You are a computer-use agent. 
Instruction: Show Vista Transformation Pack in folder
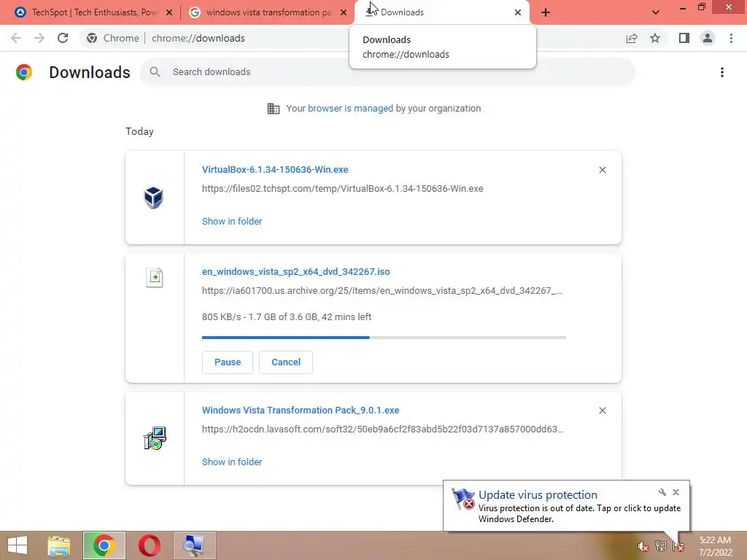coord(232,462)
